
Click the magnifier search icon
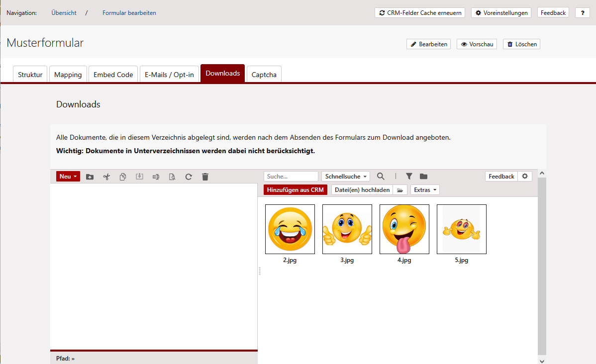coord(381,177)
